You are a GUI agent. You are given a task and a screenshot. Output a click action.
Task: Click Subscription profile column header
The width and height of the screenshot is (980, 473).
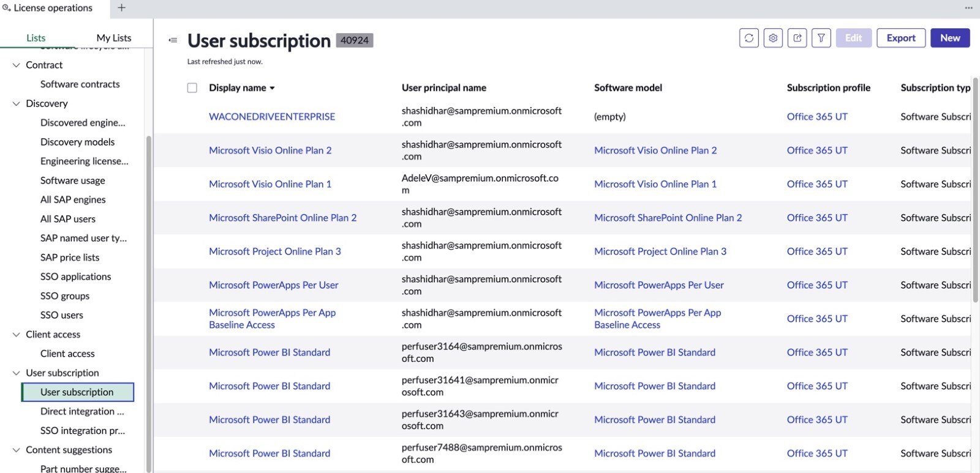[829, 88]
